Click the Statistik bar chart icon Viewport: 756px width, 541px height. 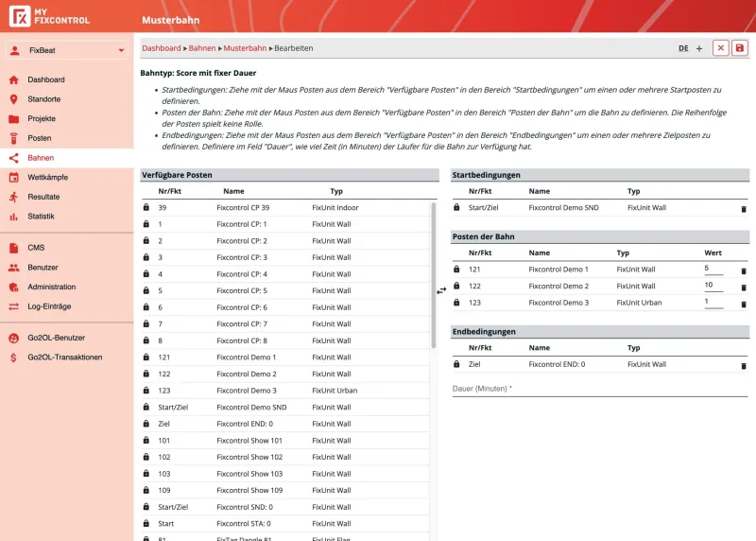(13, 217)
